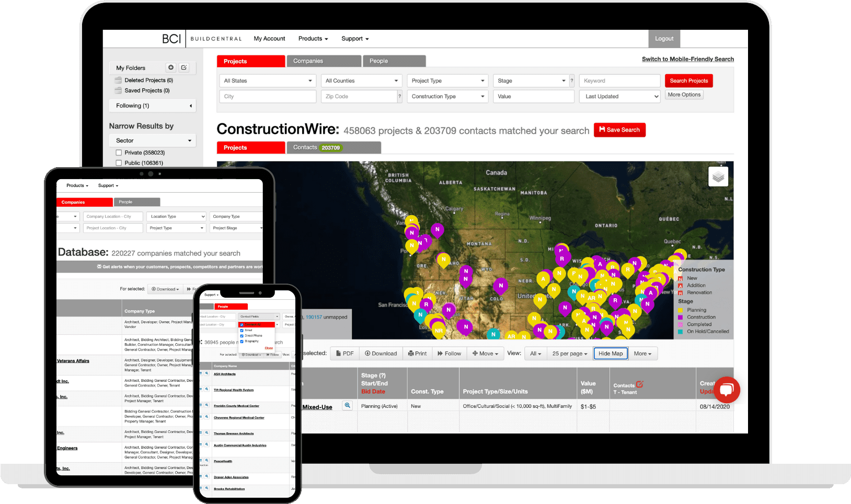Click the edit folders pencil icon

point(184,67)
